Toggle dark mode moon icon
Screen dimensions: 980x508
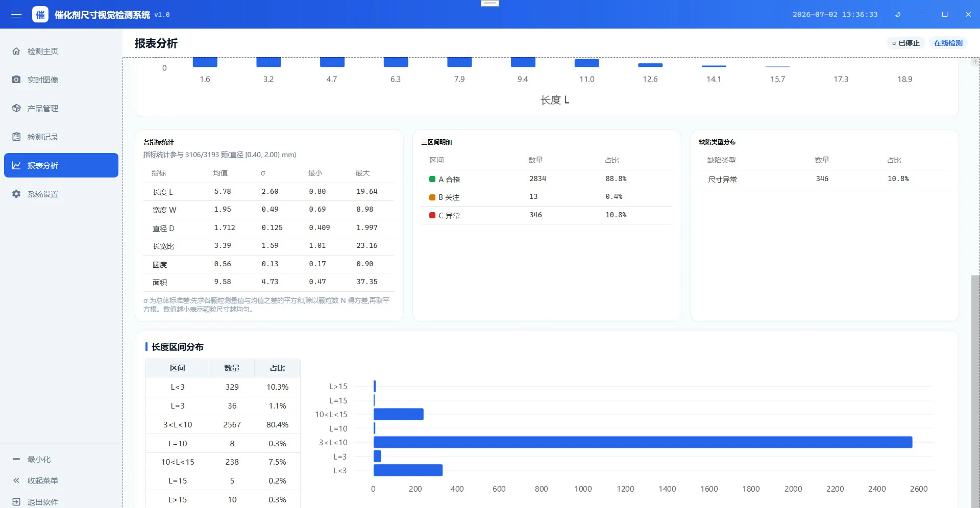point(898,14)
